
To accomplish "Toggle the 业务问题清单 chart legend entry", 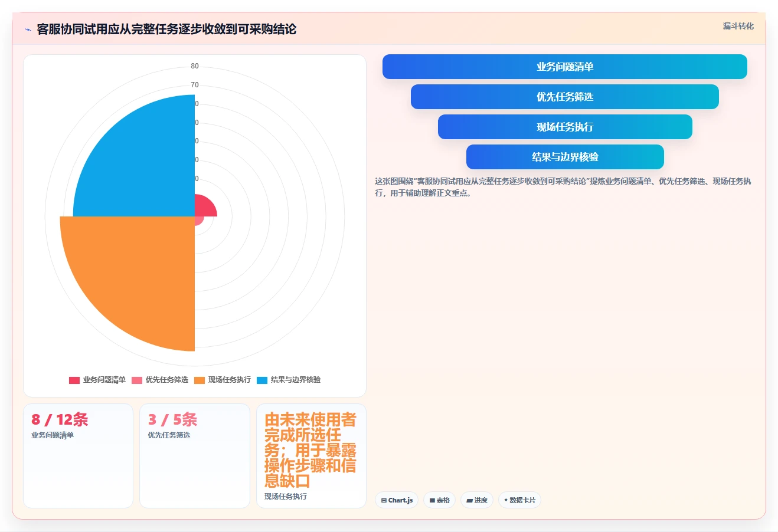I will [97, 380].
